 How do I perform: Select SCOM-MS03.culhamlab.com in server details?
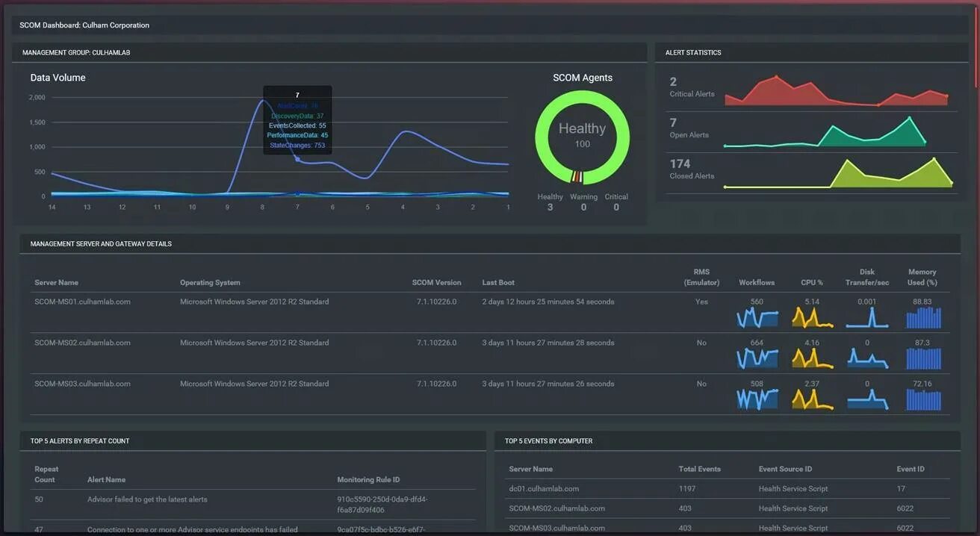click(x=82, y=384)
